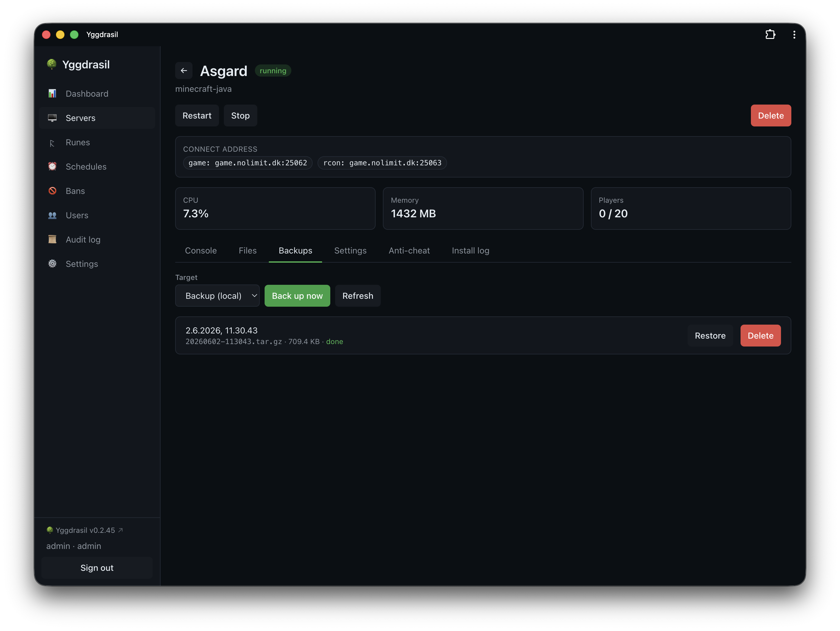This screenshot has height=631, width=840.
Task: Click the Users people icon
Action: pyautogui.click(x=52, y=215)
